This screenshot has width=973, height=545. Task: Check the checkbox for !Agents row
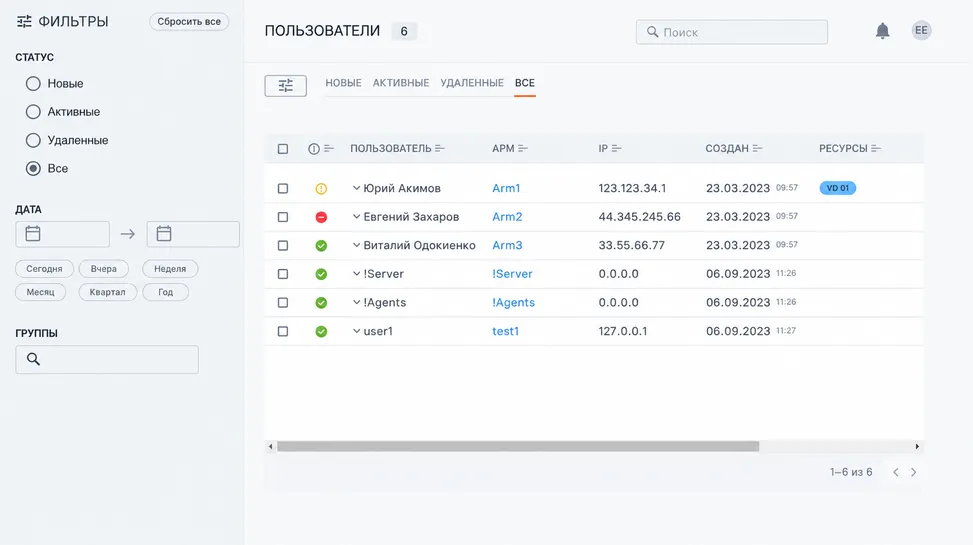283,302
